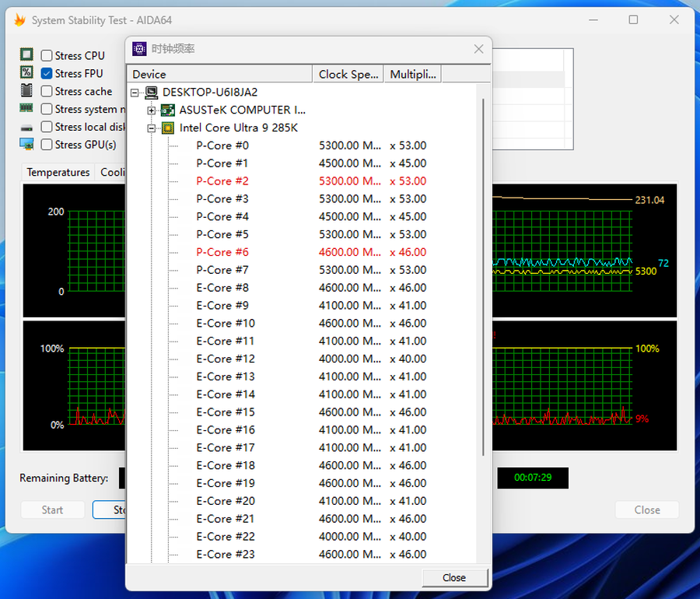700x599 pixels.
Task: Click the Close button in clock frequency dialog
Action: pyautogui.click(x=454, y=577)
